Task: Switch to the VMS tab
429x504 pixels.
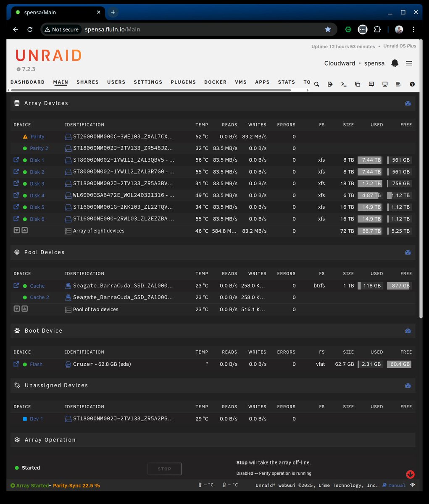Action: (241, 82)
